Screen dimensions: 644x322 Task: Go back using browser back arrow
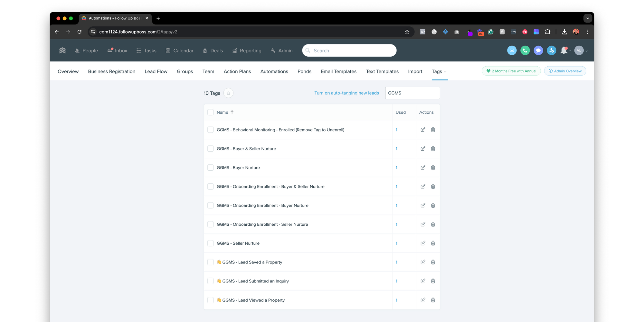[57, 32]
